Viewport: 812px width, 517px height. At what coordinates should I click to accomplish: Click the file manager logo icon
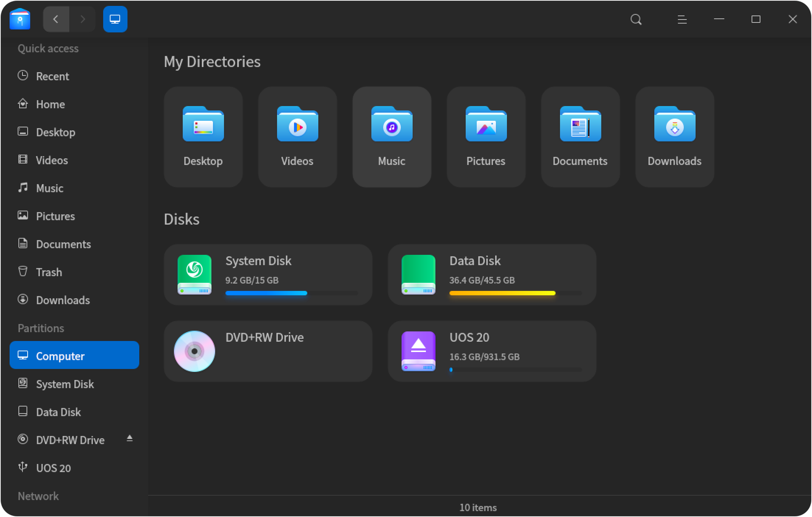point(20,19)
